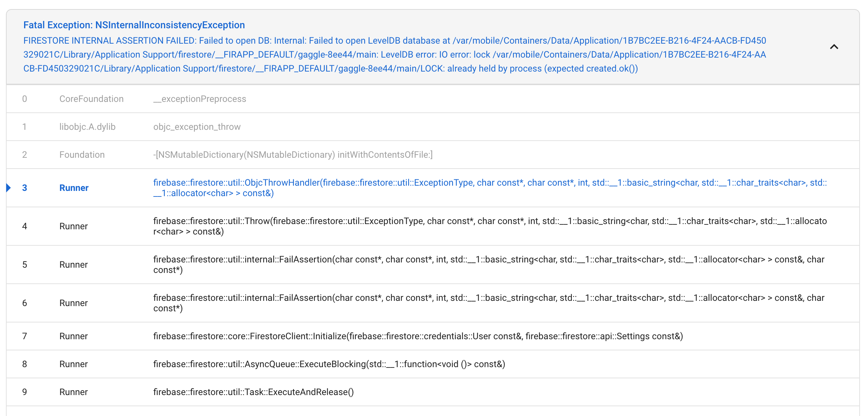The width and height of the screenshot is (868, 416).
Task: Open the NSInternalInconsistencyException title link
Action: 134,25
